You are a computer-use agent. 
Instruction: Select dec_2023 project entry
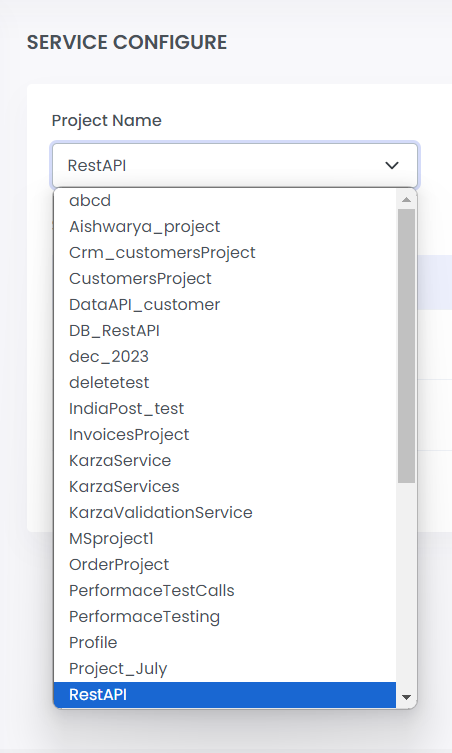[225, 356]
